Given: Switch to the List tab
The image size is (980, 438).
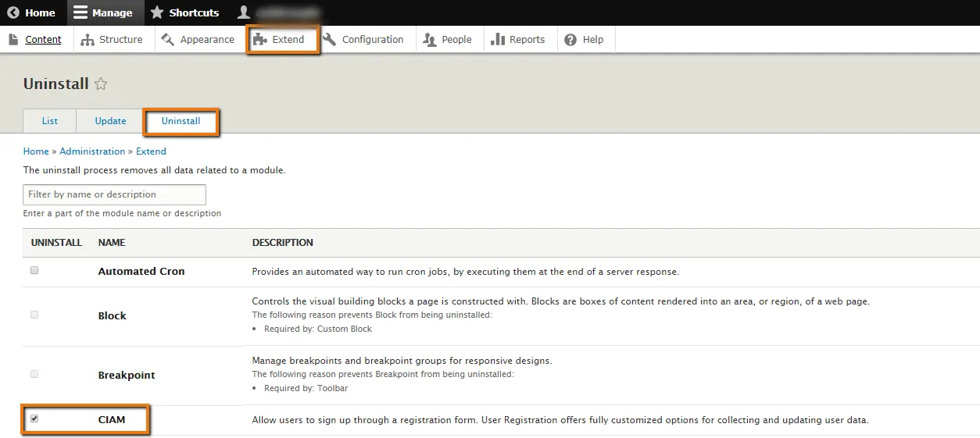Looking at the screenshot, I should click(x=50, y=121).
